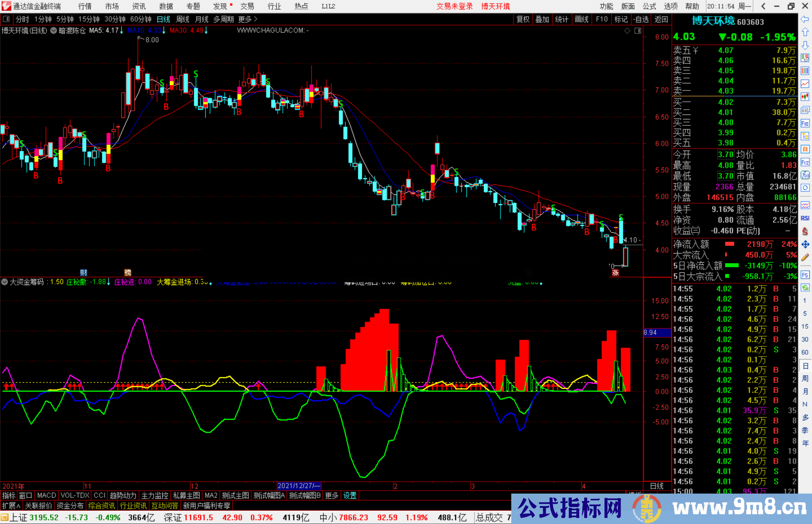Open the candlestick chart sidebar icon
The height and width of the screenshot is (524, 812).
(805, 97)
